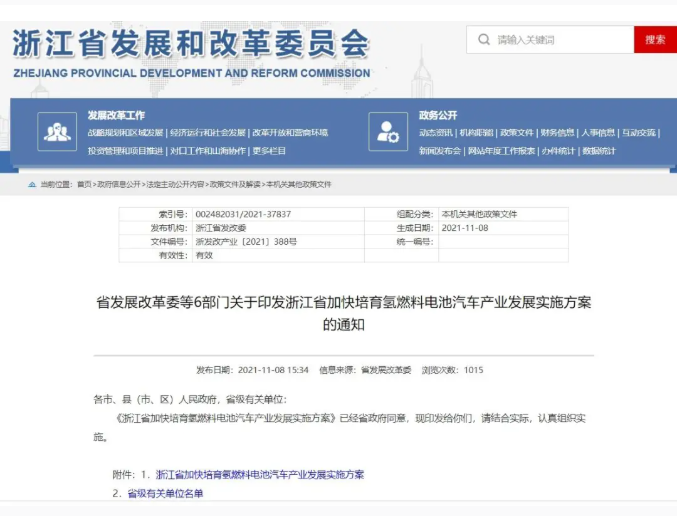
Task: Open attachment 浙江省加快培育氢燃料电池汽车产业发展实施方案
Action: (260, 474)
